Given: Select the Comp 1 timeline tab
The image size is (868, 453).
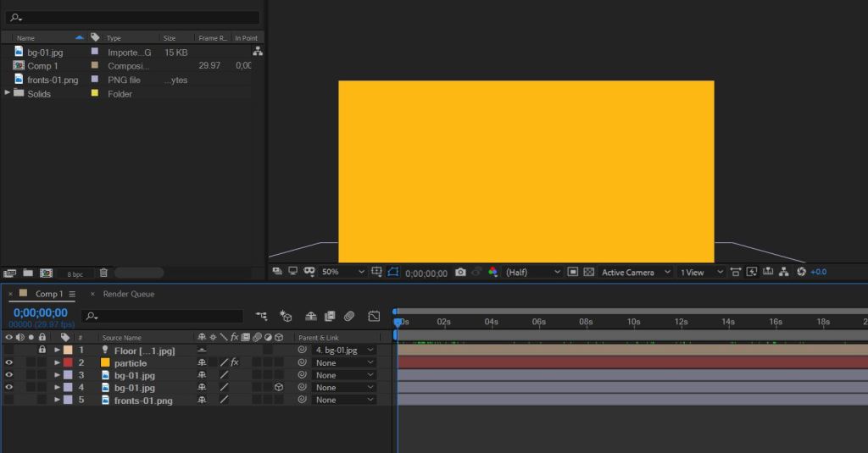Looking at the screenshot, I should coord(47,294).
